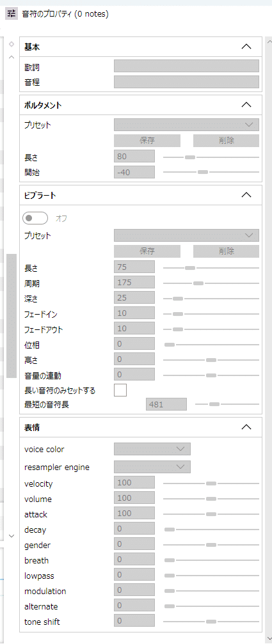Click the 位相 slider
This screenshot has height=644, width=272.
211,344
